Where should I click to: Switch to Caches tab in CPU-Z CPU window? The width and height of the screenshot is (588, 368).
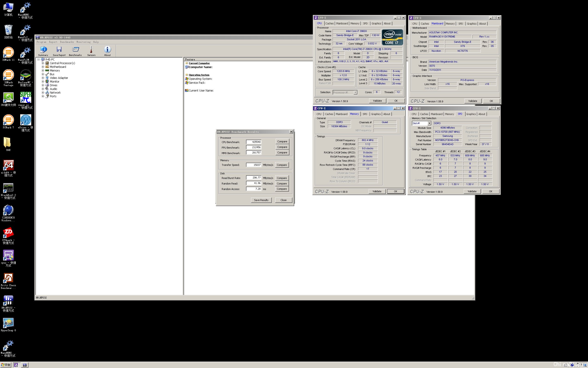(x=329, y=24)
